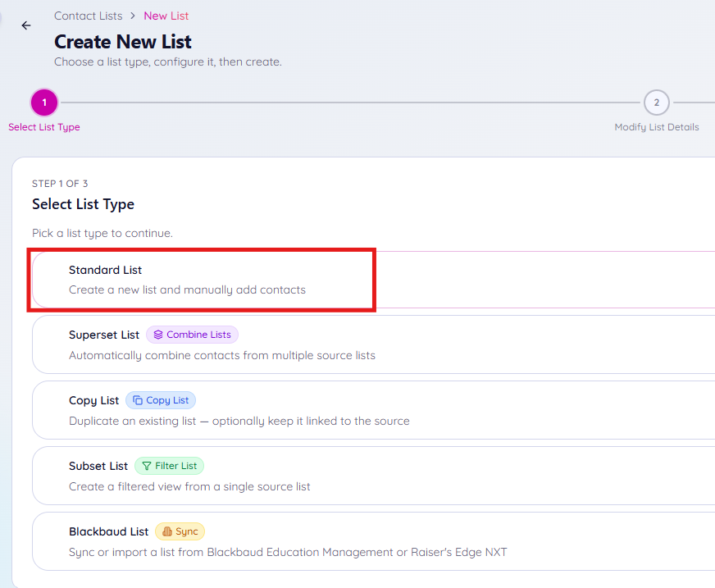Select step 1 circle in the progress stepper
Image resolution: width=715 pixels, height=588 pixels.
[x=44, y=103]
